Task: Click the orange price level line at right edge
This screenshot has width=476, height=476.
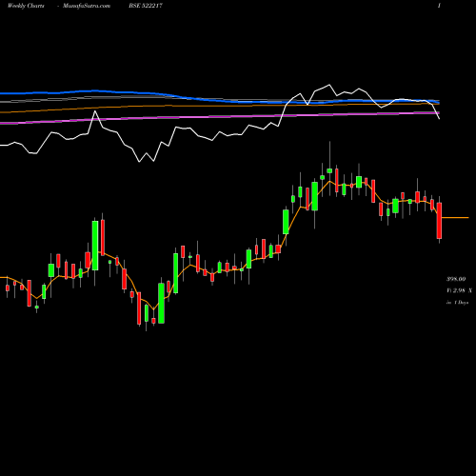Action: [455, 218]
